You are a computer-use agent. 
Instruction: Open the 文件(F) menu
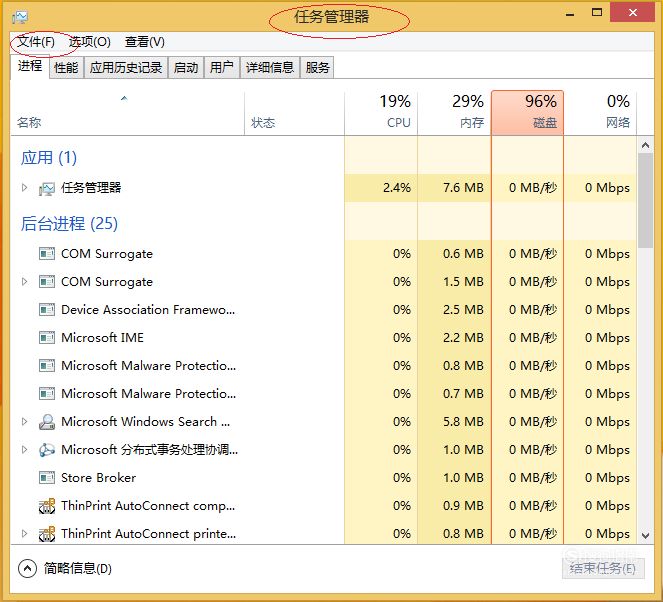point(36,42)
